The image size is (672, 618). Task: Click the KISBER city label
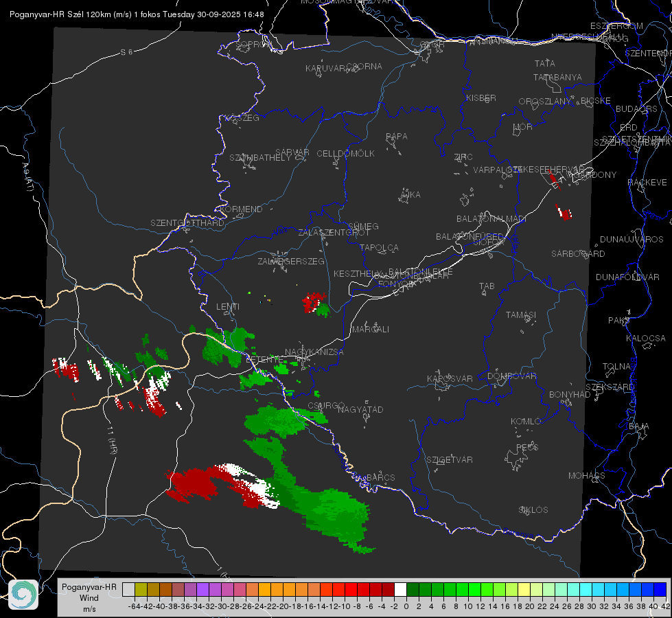pos(481,98)
